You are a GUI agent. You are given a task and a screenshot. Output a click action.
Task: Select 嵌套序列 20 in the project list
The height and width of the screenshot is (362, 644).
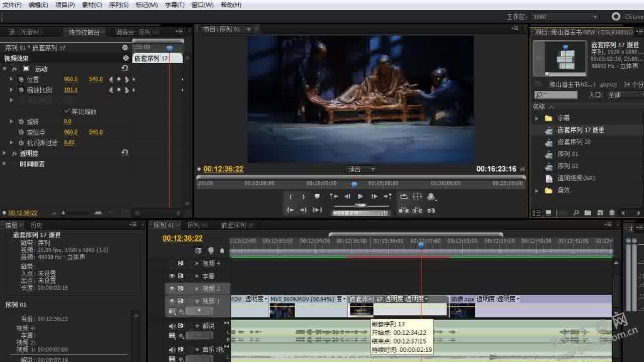pos(574,142)
